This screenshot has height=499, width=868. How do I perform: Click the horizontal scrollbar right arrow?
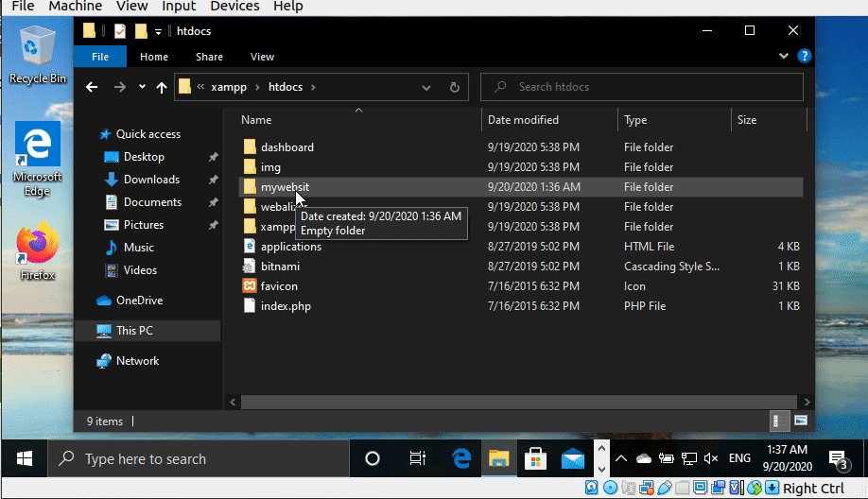(807, 403)
